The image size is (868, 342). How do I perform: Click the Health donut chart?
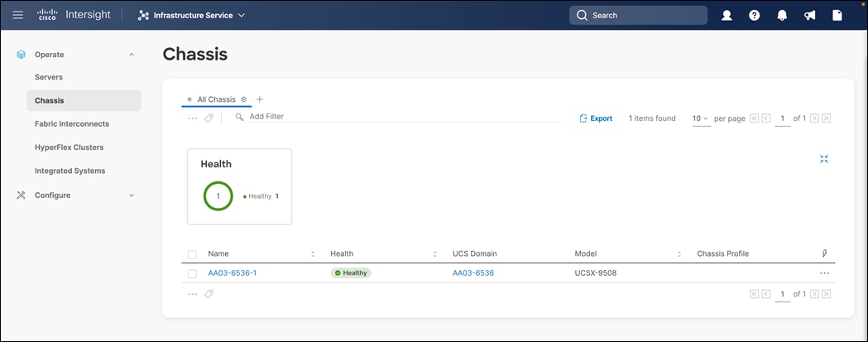[x=218, y=195]
